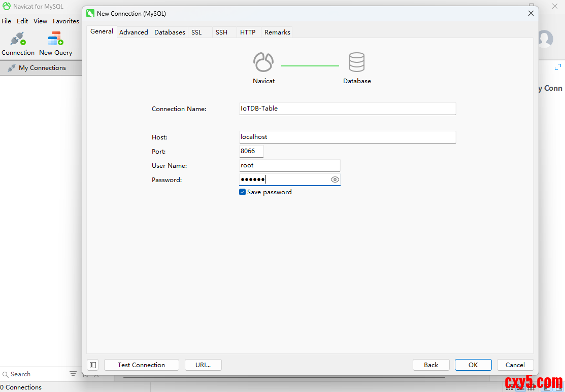Open the SSH tab
This screenshot has height=392, width=565.
(221, 32)
